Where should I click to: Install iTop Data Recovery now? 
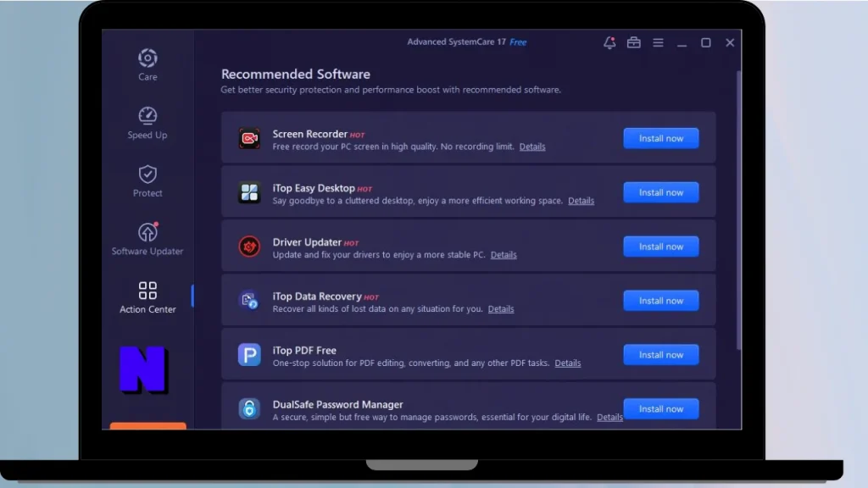pyautogui.click(x=661, y=301)
